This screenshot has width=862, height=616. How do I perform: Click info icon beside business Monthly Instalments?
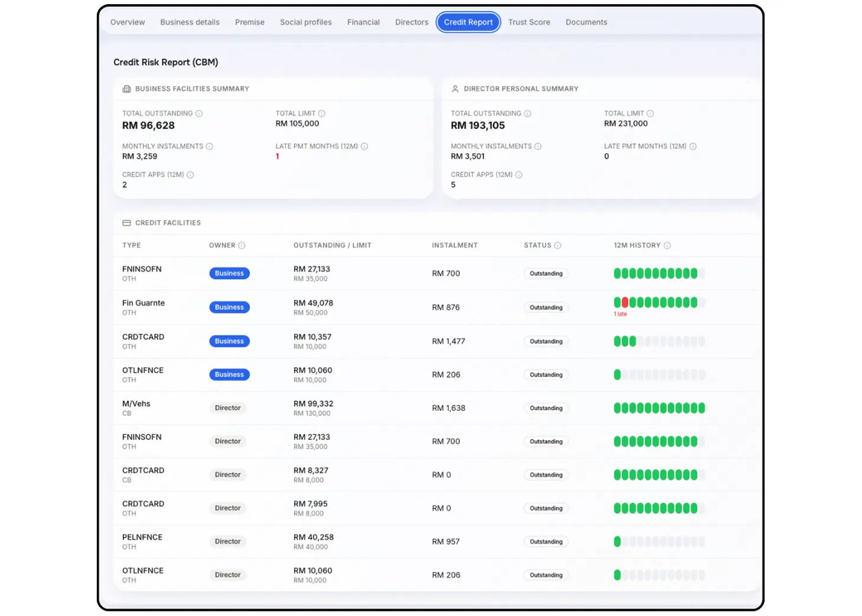(x=210, y=146)
